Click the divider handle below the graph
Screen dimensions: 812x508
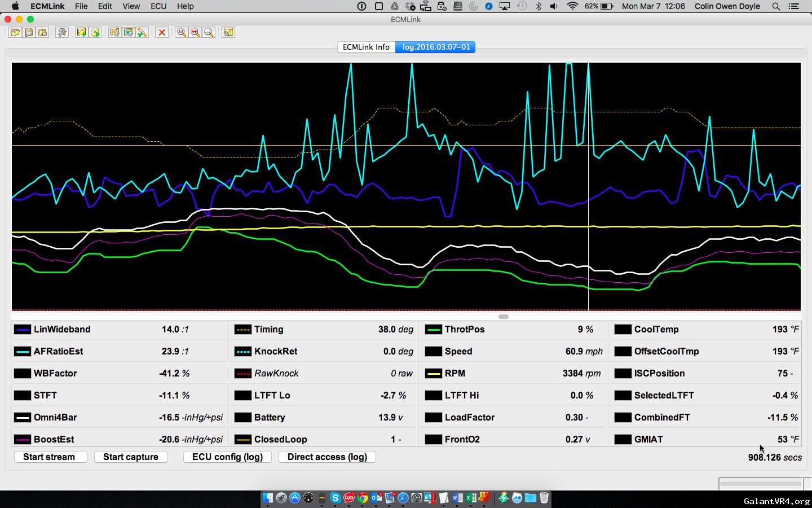pos(504,317)
